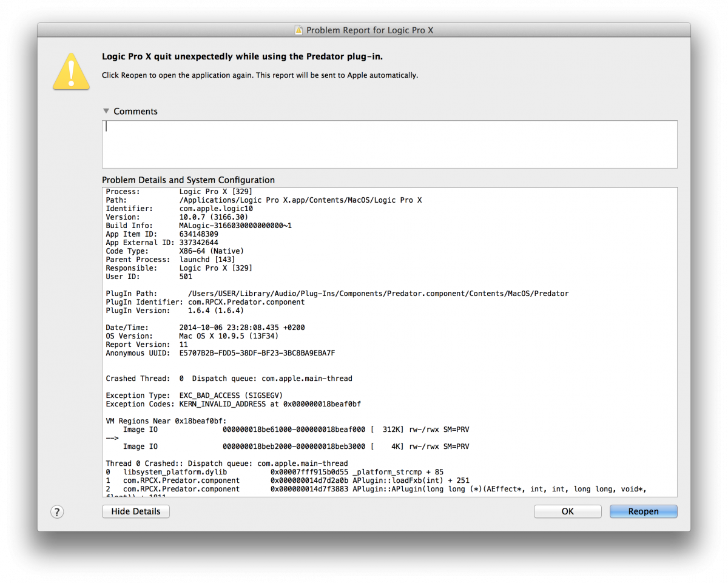Click Exception Codes 'KERN_INVALID_ADDRESS' line
The width and height of the screenshot is (728, 583).
coord(234,404)
